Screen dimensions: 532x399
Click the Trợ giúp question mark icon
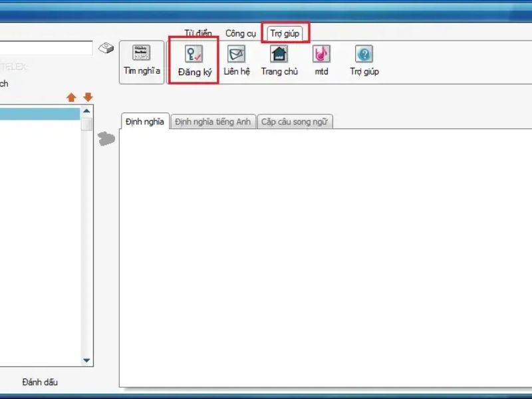[364, 54]
